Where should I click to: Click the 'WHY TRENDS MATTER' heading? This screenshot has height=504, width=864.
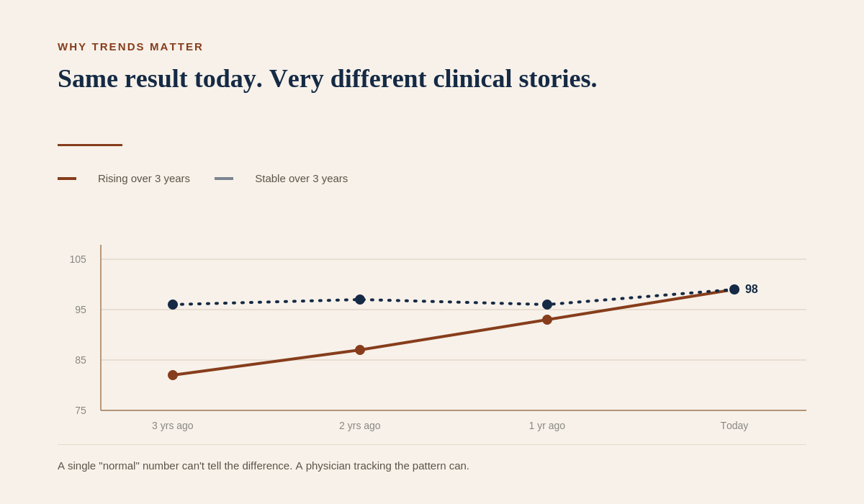(x=130, y=47)
